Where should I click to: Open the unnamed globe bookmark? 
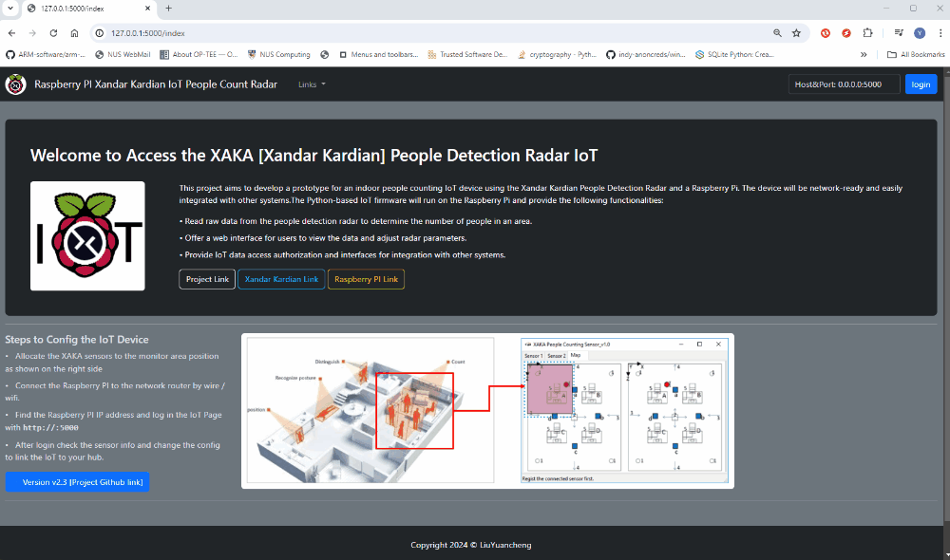click(x=325, y=54)
